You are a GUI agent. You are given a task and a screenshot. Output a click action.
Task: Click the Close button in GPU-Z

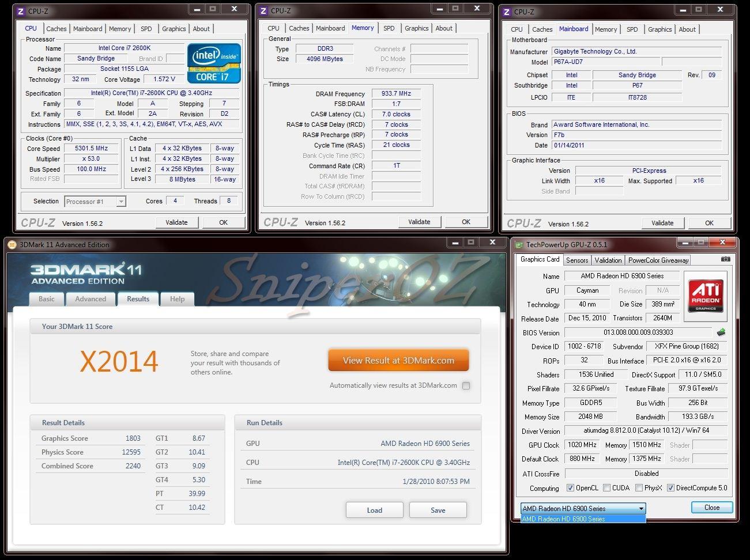pos(712,508)
